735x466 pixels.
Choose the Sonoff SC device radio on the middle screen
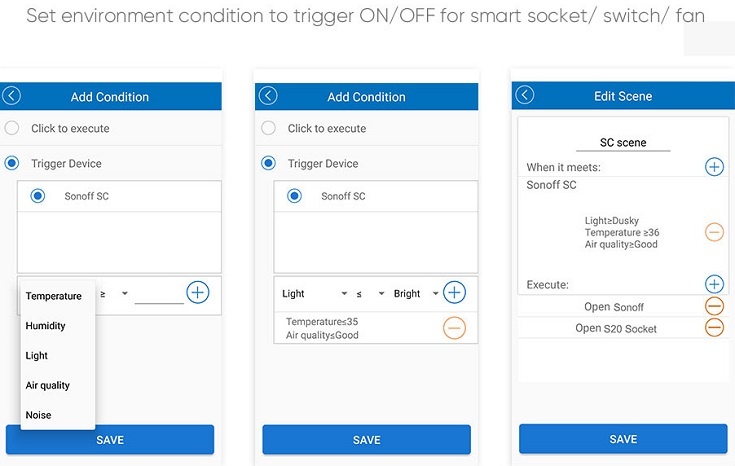[x=294, y=196]
